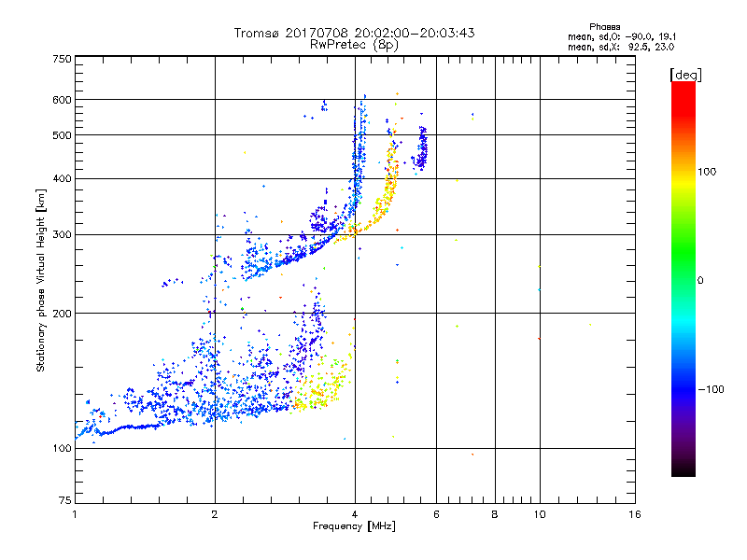Click the y-axis tick label '300'

[x=63, y=235]
